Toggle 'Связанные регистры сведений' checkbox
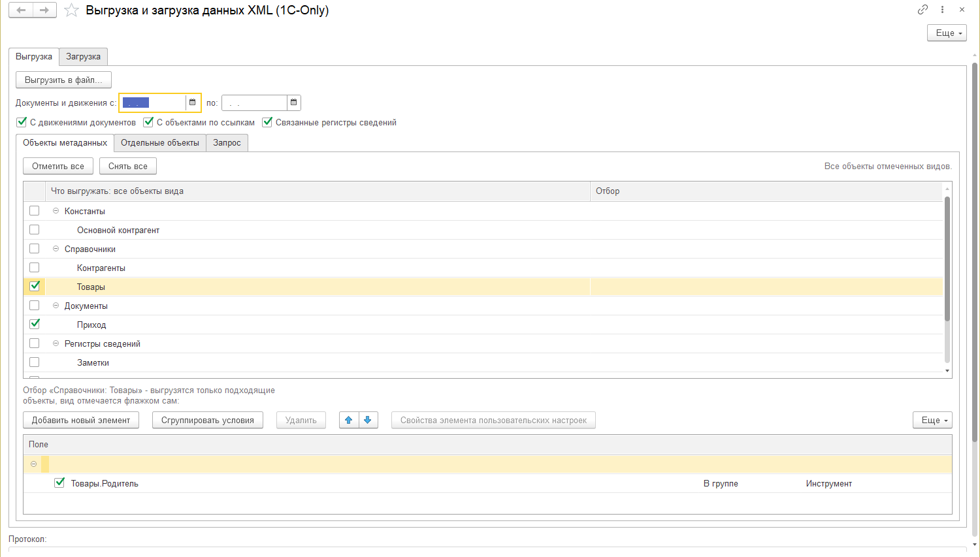This screenshot has height=557, width=980. 267,121
